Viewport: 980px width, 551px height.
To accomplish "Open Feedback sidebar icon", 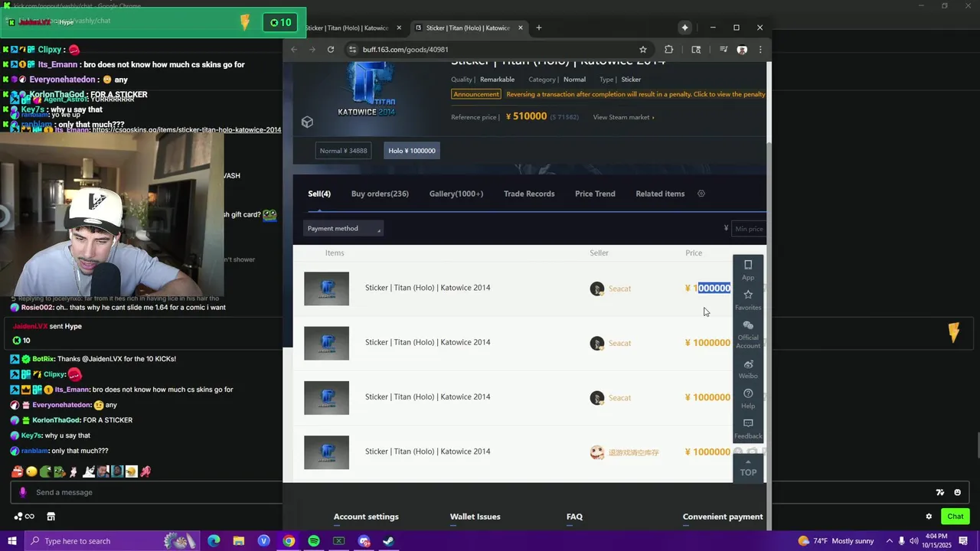I will click(748, 429).
